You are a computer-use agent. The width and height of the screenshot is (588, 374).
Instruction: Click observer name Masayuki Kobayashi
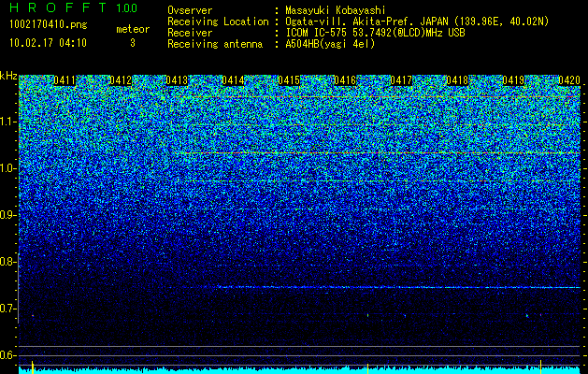[335, 10]
